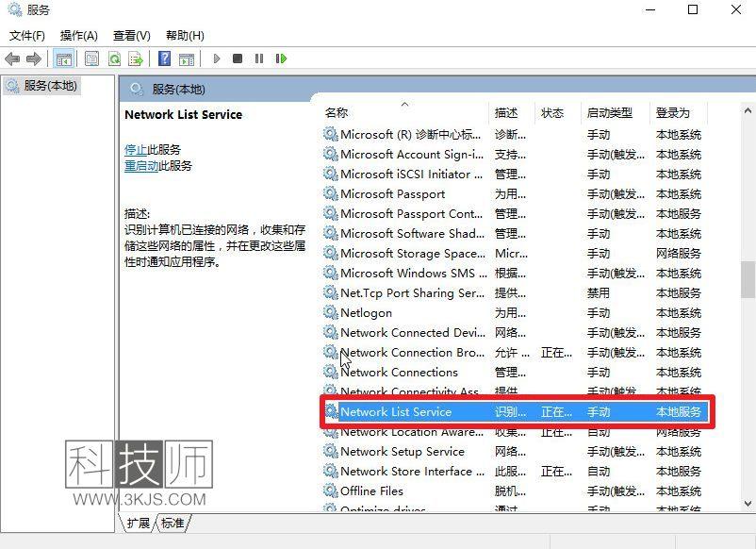Click the Back arrow toolbar icon
This screenshot has width=756, height=549.
12,58
